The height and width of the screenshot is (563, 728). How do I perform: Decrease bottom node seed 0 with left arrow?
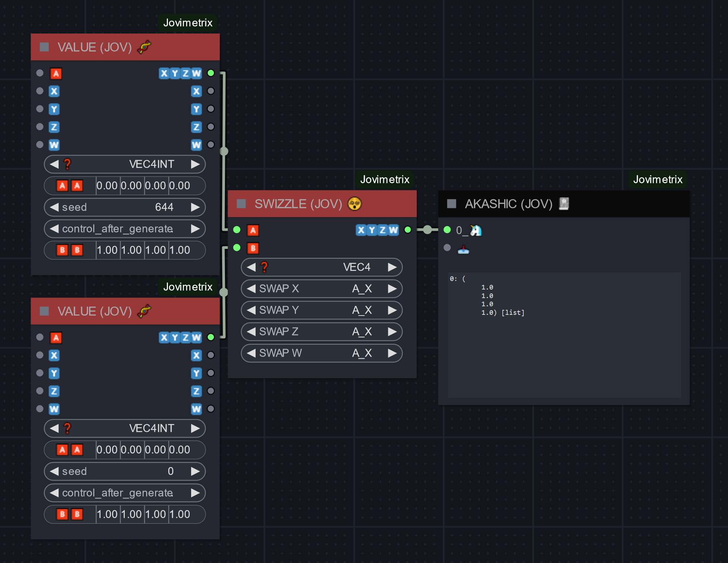(54, 471)
